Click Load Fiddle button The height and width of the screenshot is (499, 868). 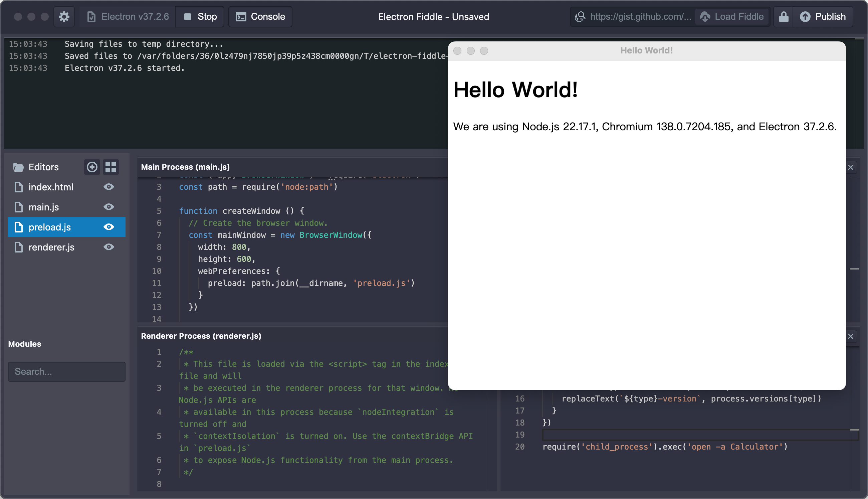[732, 16]
